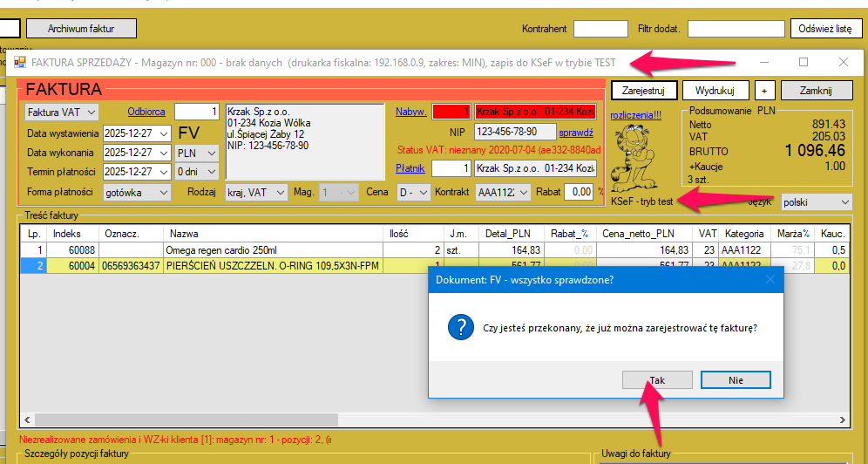
Task: Click the Rabat discount input field
Action: [x=578, y=192]
